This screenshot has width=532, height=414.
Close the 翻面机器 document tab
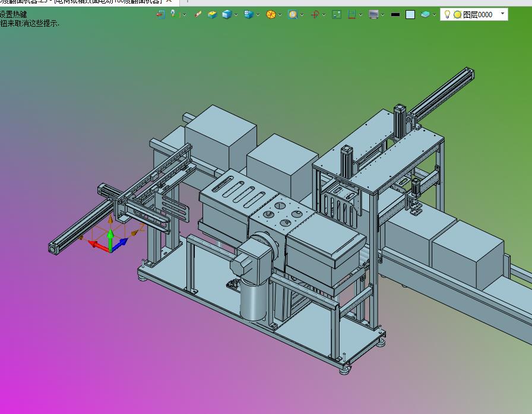pyautogui.click(x=169, y=1)
